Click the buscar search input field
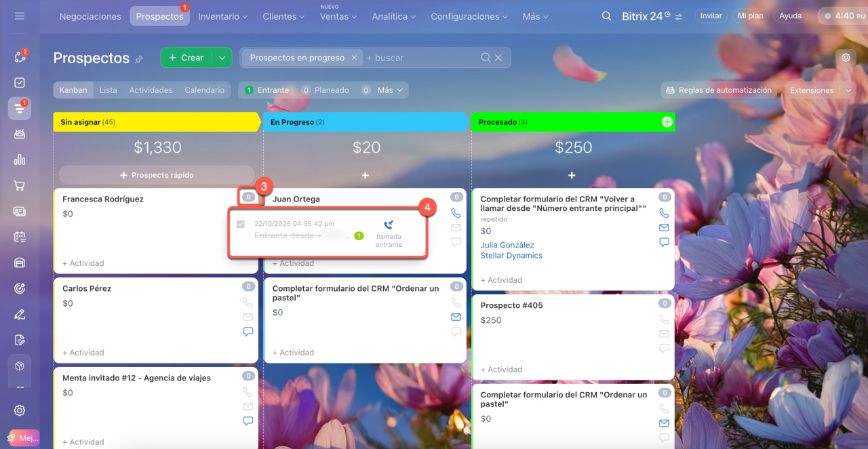 (x=420, y=58)
